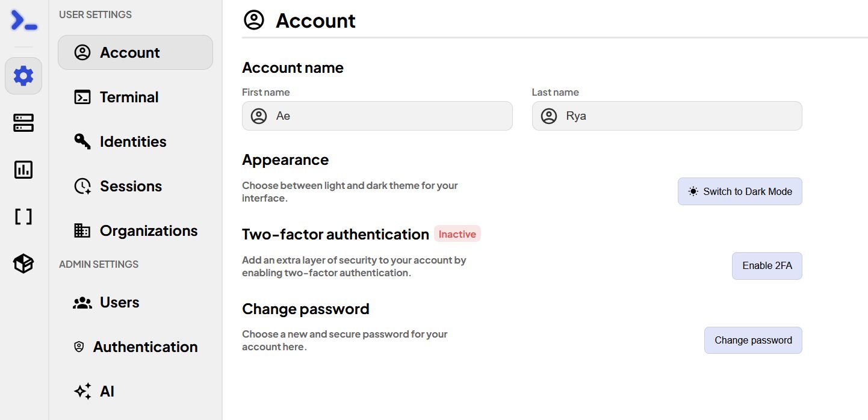Click the shield icon beside Authentication
868x420 pixels.
point(79,347)
